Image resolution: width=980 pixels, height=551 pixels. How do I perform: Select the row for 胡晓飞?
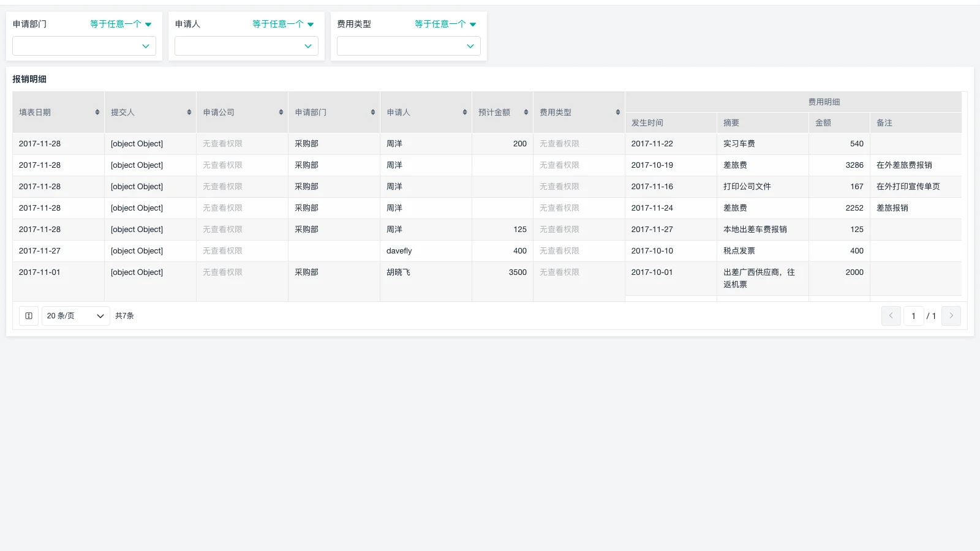pos(398,272)
